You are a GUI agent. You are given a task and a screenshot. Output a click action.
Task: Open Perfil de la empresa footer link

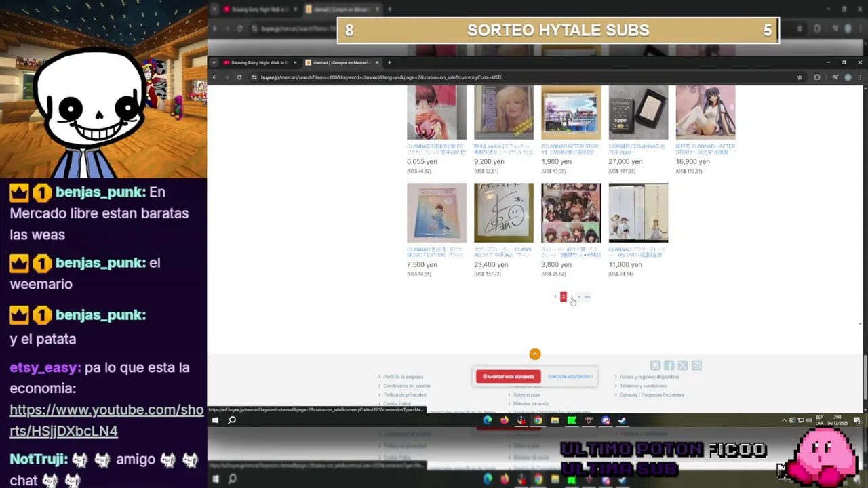(403, 377)
